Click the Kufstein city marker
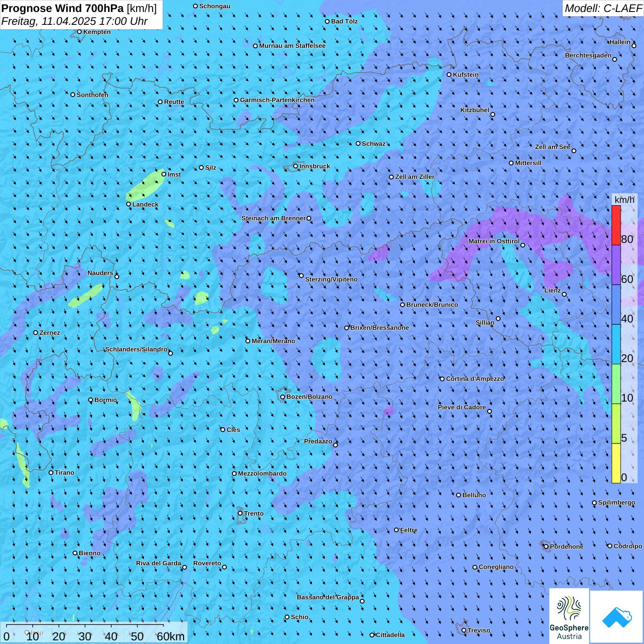 [x=449, y=75]
